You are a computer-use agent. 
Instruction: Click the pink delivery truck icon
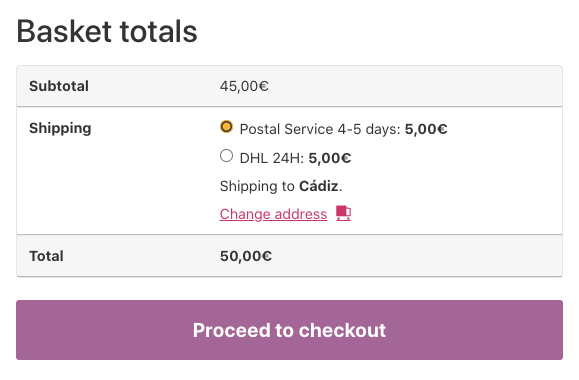tap(343, 213)
